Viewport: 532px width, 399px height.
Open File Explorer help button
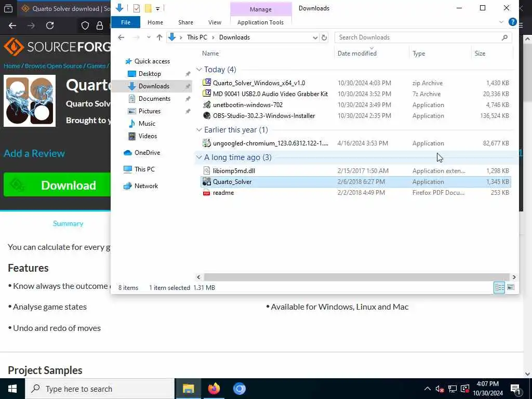(512, 22)
